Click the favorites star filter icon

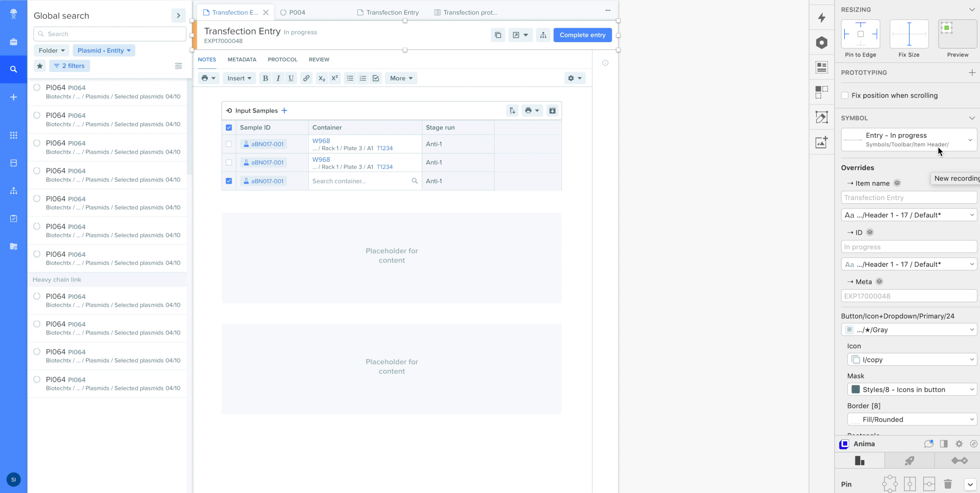pos(40,66)
